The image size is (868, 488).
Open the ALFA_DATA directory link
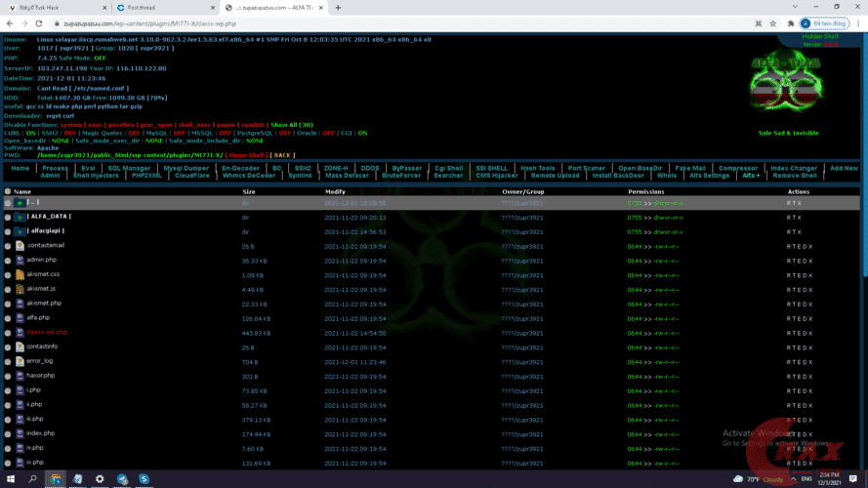49,217
